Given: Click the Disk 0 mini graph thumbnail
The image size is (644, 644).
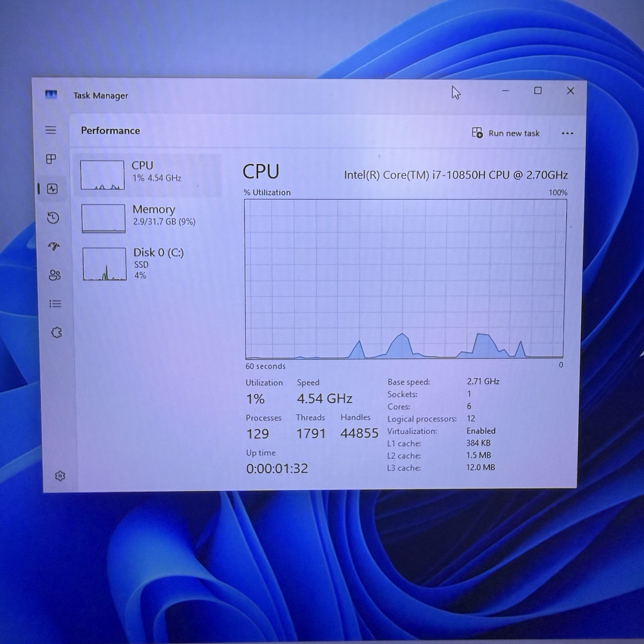Looking at the screenshot, I should (x=105, y=264).
